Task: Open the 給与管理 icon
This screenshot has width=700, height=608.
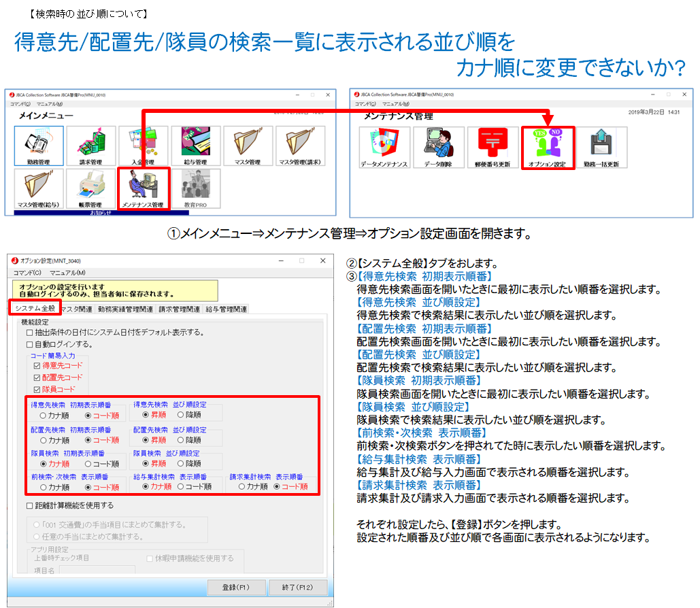Action: pos(197,146)
